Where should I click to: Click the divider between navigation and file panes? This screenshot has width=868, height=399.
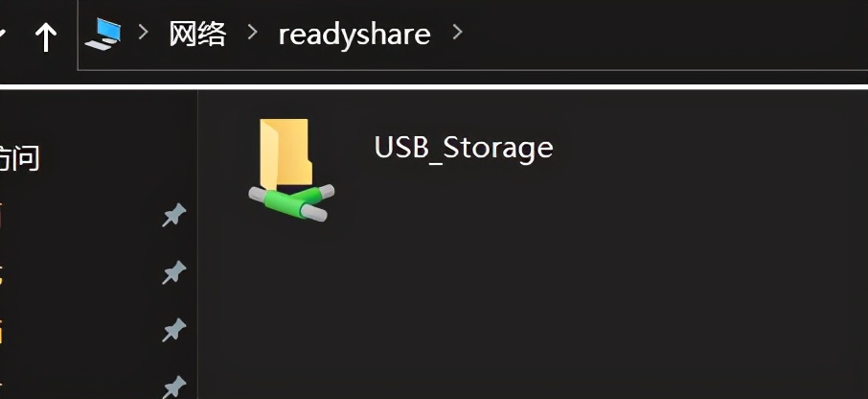[x=197, y=244]
